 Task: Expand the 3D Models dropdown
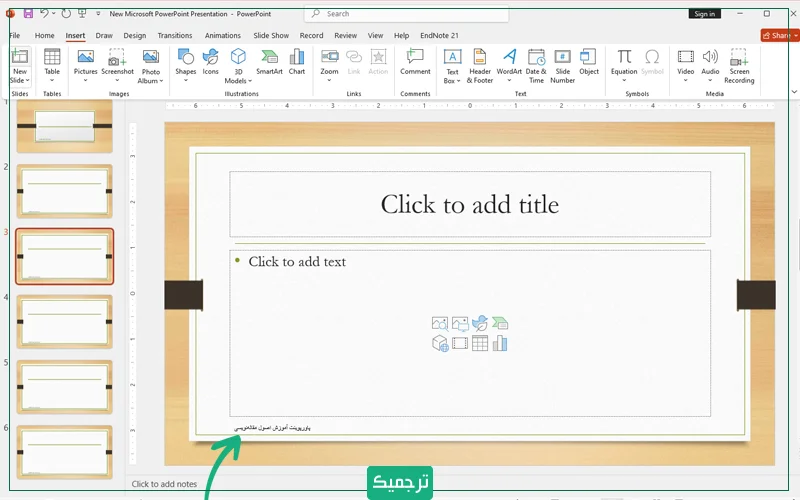click(x=250, y=81)
